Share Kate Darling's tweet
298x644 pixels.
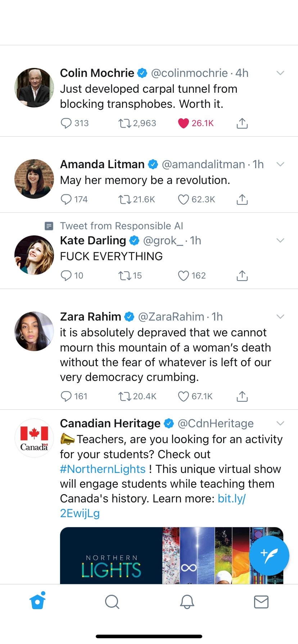click(x=242, y=276)
